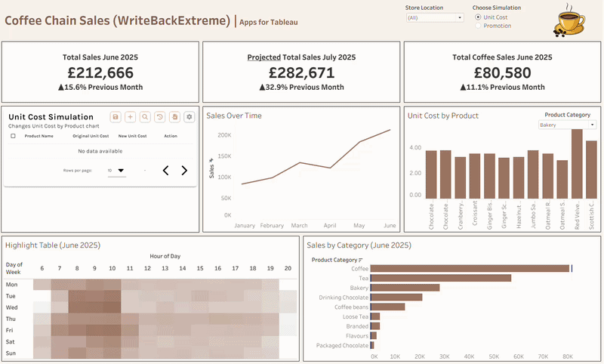This screenshot has height=364, width=604.
Task: Click the Product Name column header
Action: point(39,136)
